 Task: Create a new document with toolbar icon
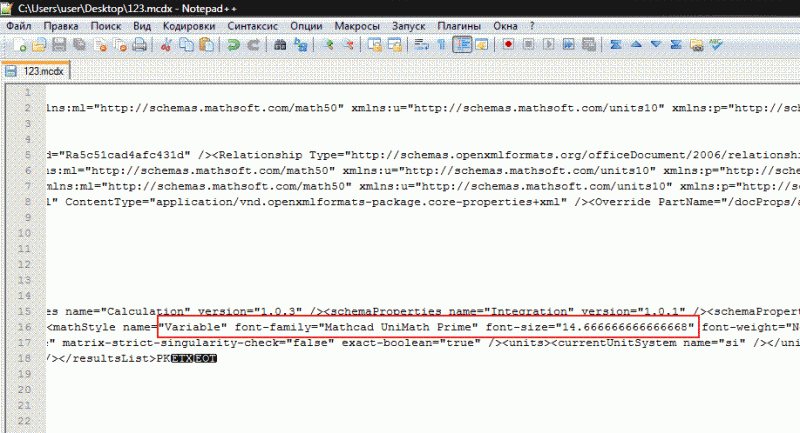(x=20, y=45)
